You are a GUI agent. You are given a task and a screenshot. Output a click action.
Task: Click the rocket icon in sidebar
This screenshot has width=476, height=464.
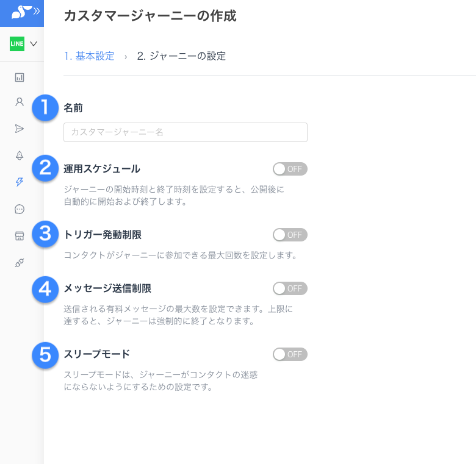[20, 155]
